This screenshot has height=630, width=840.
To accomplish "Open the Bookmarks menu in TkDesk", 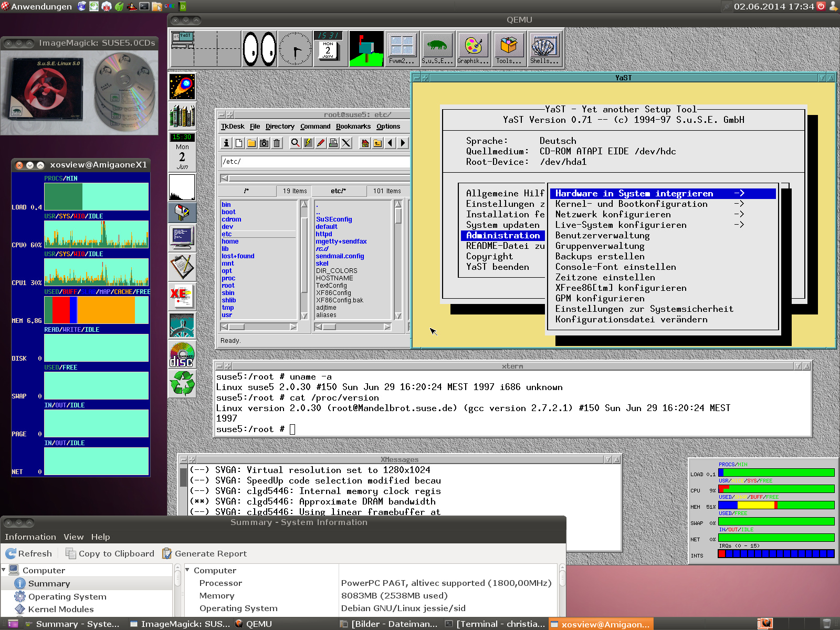I will tap(353, 127).
